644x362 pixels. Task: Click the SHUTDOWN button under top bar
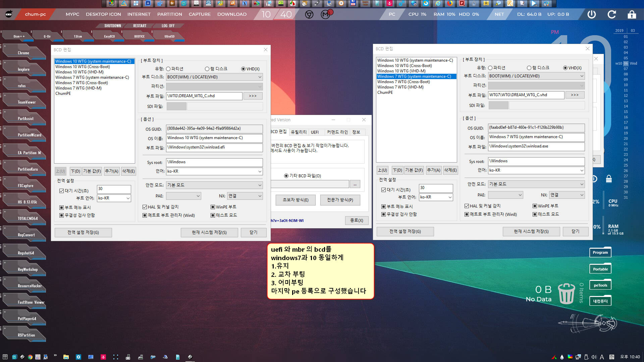point(112,26)
